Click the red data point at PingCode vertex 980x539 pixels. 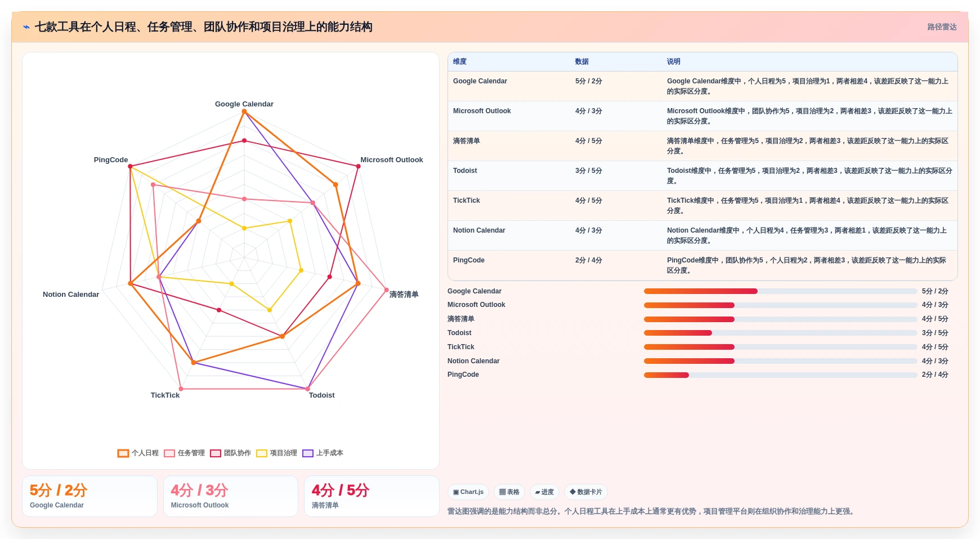130,167
